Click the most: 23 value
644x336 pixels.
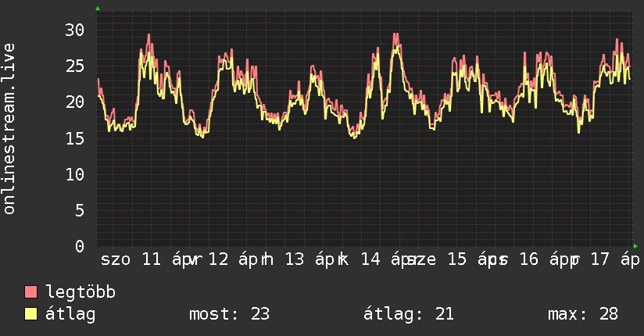click(x=229, y=314)
